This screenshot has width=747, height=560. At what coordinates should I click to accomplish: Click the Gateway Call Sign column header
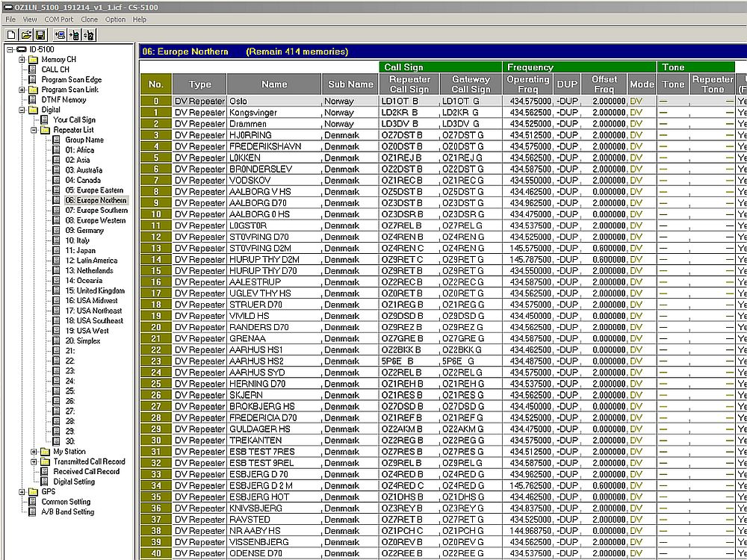(x=471, y=84)
